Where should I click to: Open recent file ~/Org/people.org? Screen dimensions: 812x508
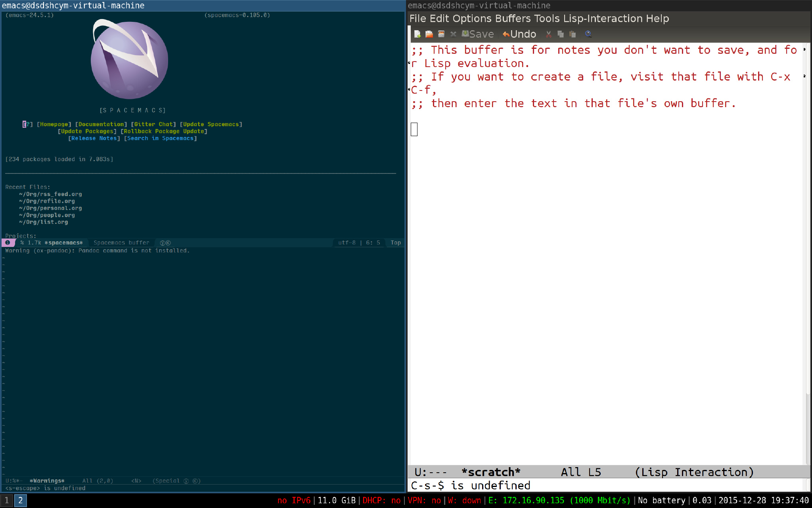[47, 215]
